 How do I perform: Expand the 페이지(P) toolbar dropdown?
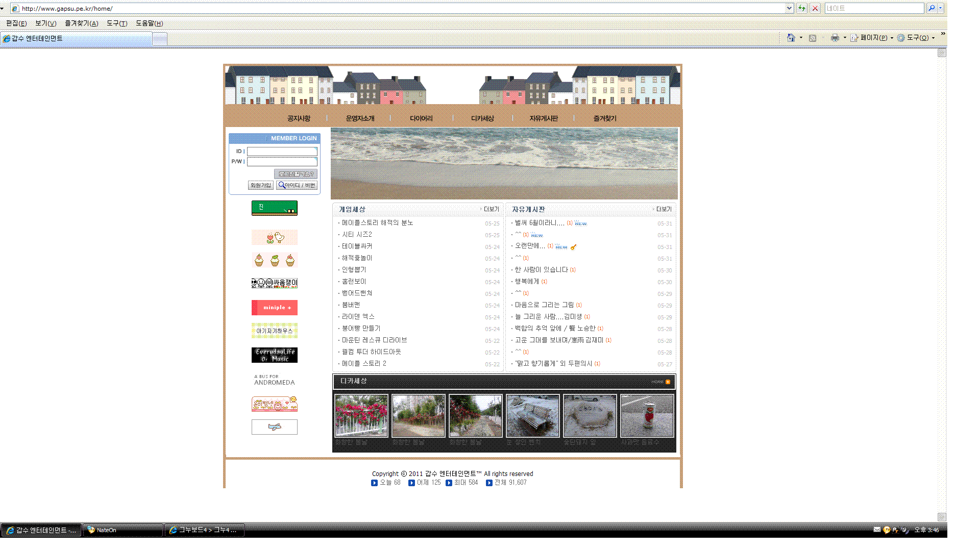point(892,38)
